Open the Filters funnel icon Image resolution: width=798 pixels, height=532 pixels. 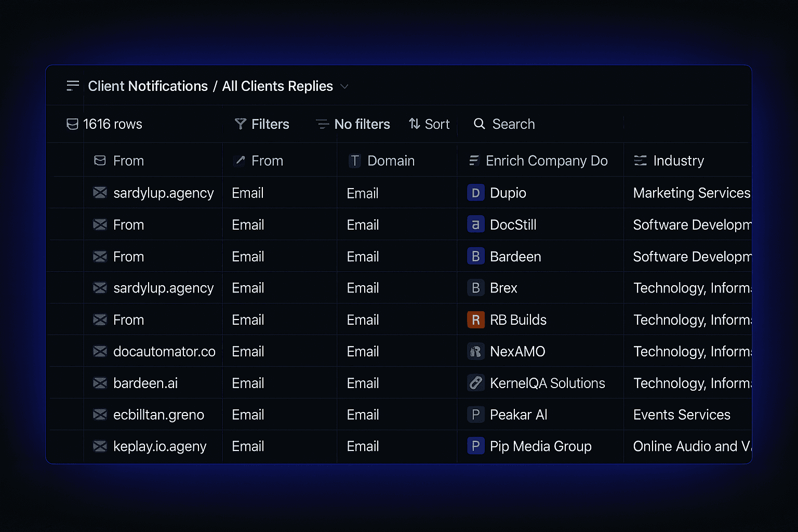[x=241, y=124]
